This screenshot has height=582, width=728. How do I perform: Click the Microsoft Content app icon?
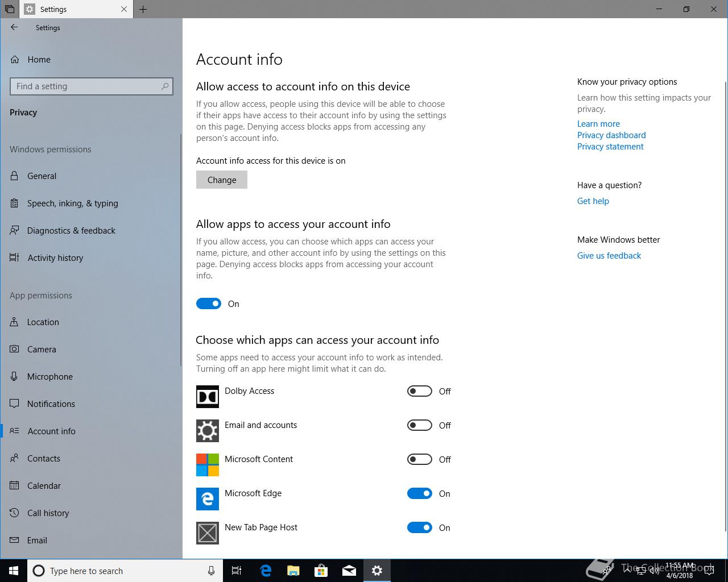pyautogui.click(x=208, y=465)
